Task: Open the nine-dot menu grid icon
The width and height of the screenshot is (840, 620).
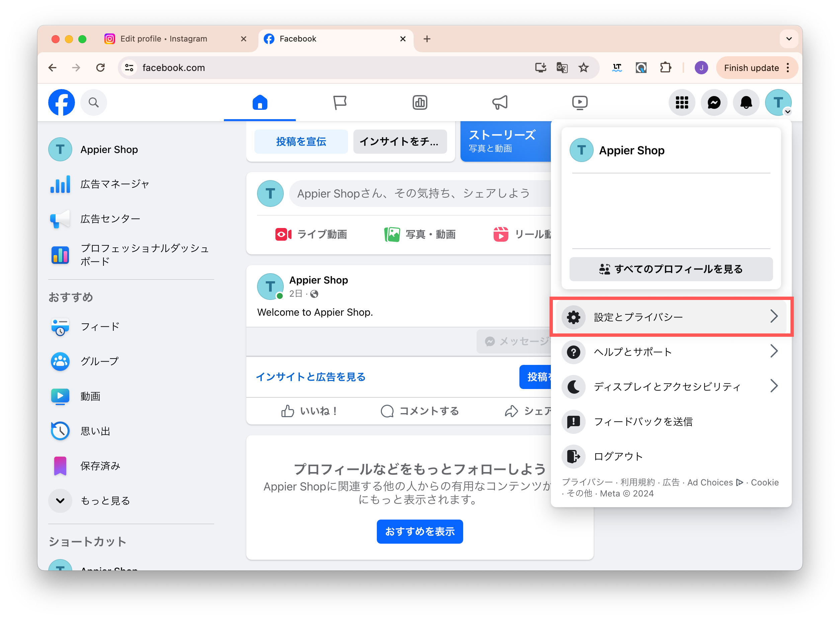Action: point(682,102)
